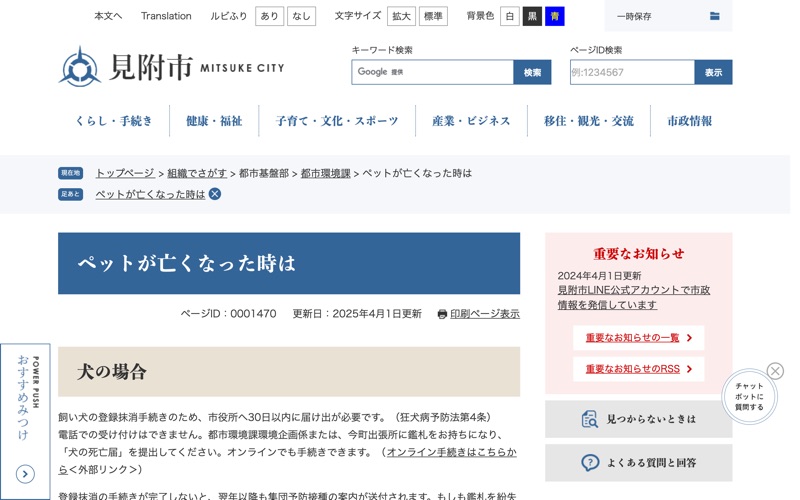Click the 犬の場合 section heading
This screenshot has width=800, height=500.
[112, 372]
